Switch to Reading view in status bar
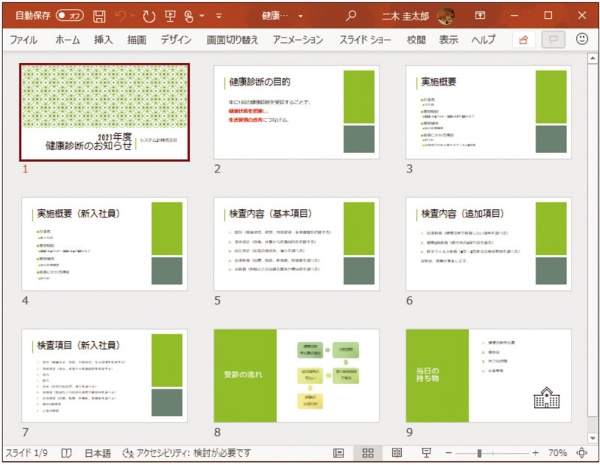The height and width of the screenshot is (465, 600). 396,453
